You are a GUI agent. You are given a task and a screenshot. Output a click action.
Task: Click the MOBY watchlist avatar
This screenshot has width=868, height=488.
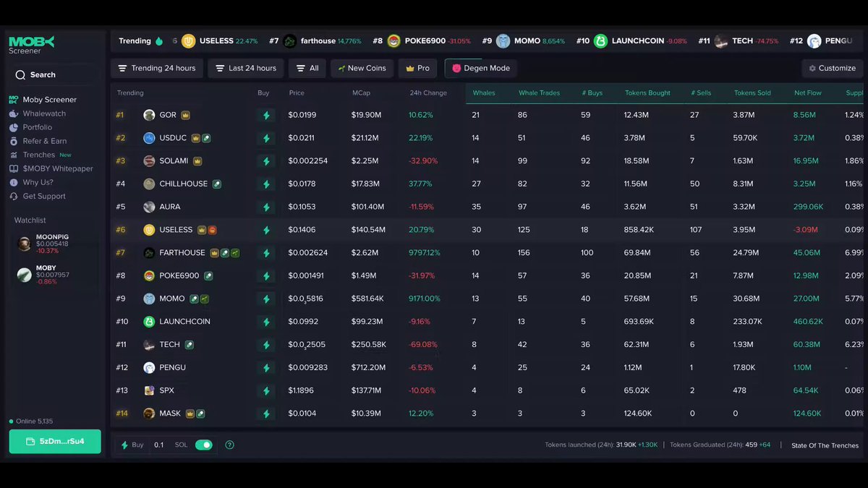click(25, 275)
